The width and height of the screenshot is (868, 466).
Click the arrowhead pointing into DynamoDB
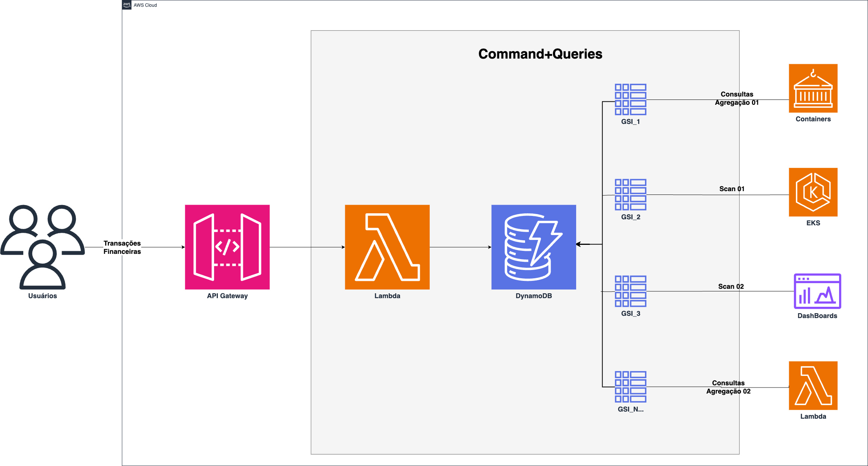tap(579, 244)
